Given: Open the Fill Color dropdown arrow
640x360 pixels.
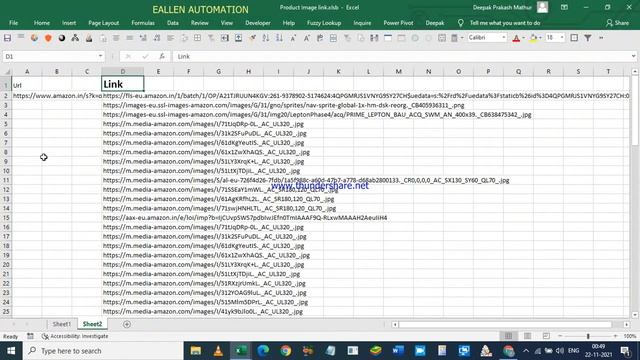Looking at the screenshot, I should click(540, 38).
